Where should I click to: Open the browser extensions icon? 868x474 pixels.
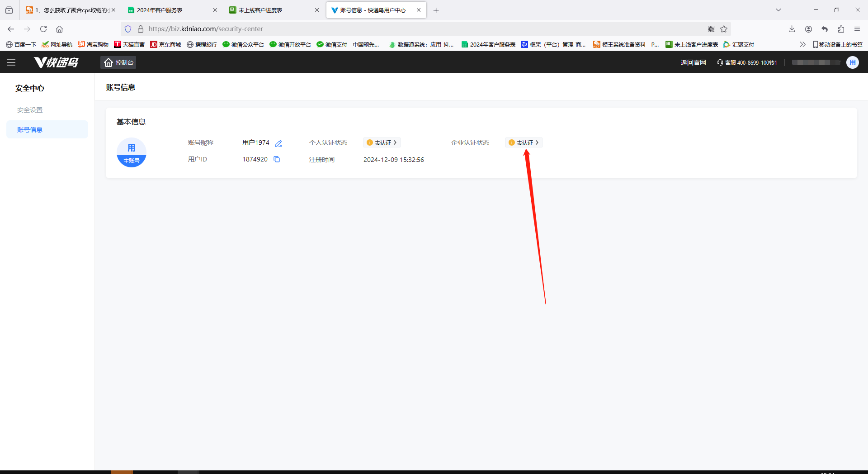click(x=841, y=29)
